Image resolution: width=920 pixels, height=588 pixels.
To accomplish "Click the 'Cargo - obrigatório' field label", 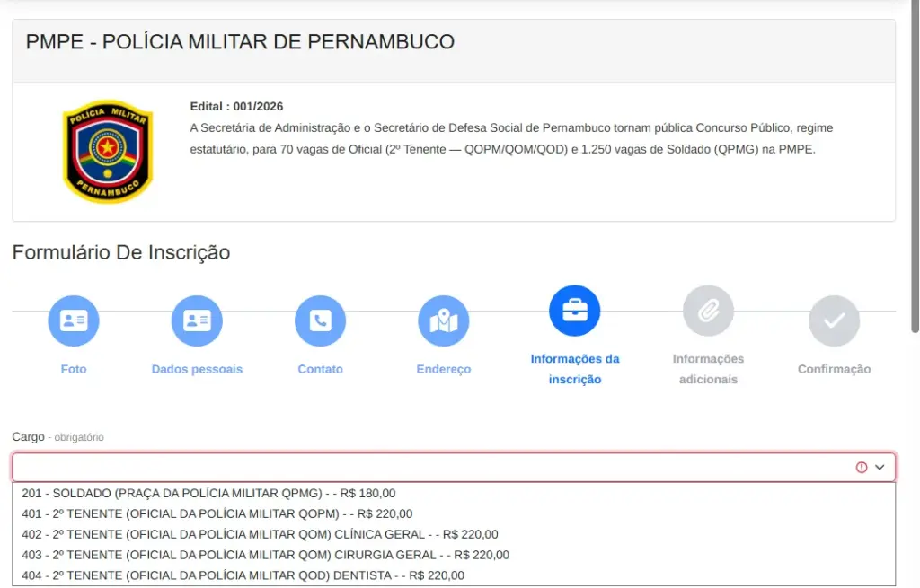I will 58,437.
